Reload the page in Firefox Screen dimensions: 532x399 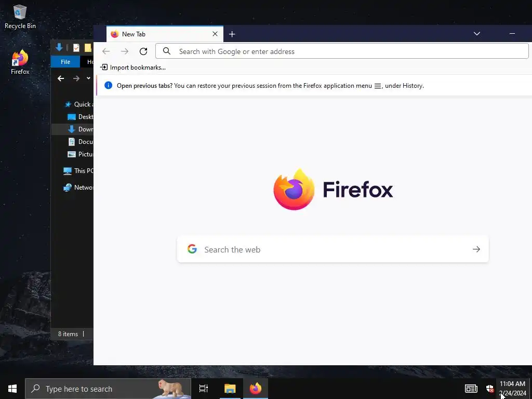pyautogui.click(x=143, y=51)
